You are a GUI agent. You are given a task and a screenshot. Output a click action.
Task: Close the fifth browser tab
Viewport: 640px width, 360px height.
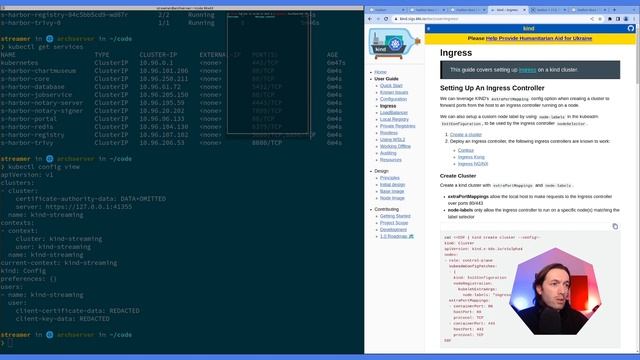tap(565, 10)
